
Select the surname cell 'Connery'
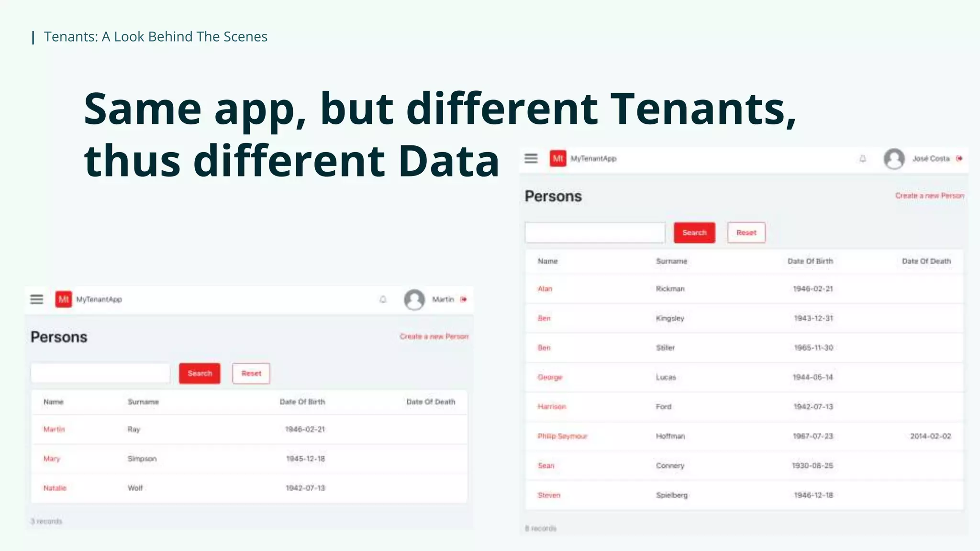click(x=670, y=465)
